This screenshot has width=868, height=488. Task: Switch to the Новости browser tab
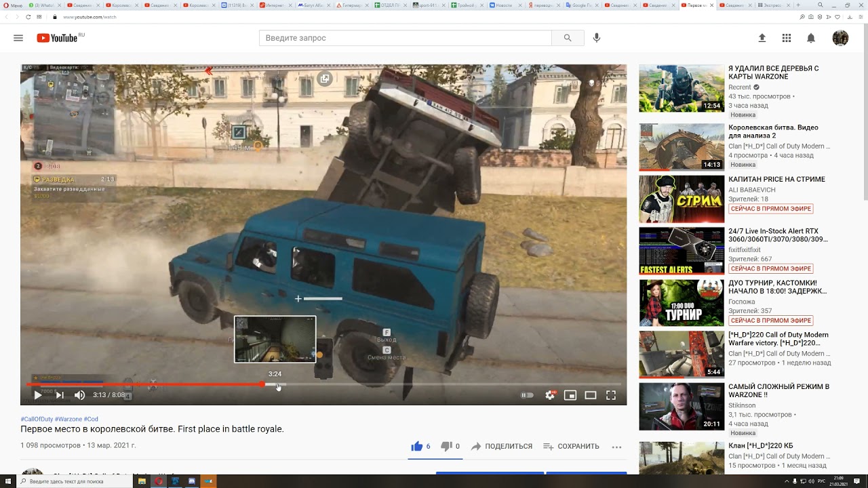point(506,5)
